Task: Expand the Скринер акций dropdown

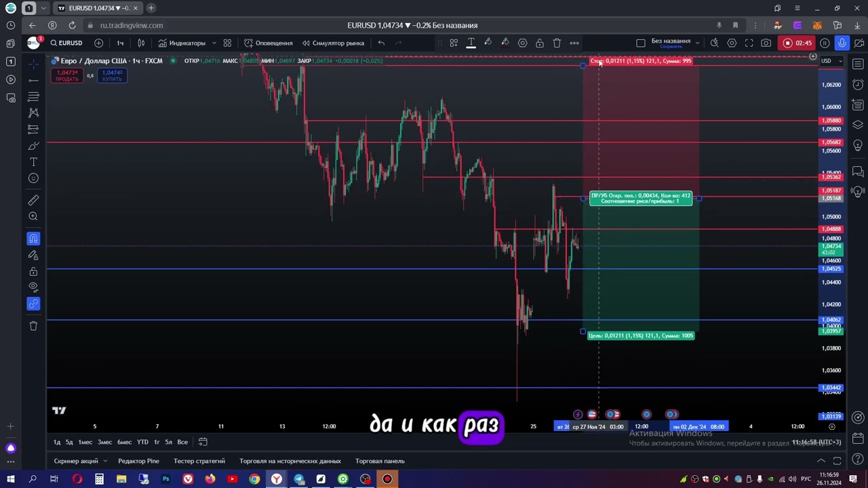Action: click(x=105, y=461)
